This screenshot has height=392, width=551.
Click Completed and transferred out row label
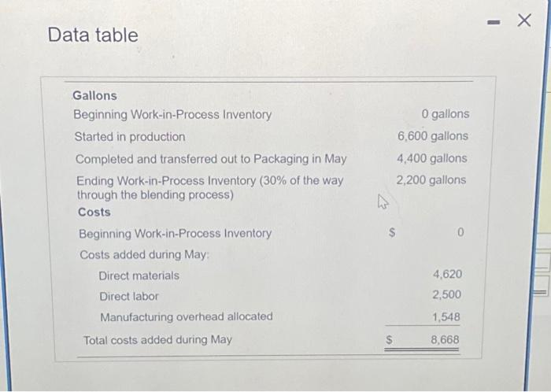click(211, 158)
